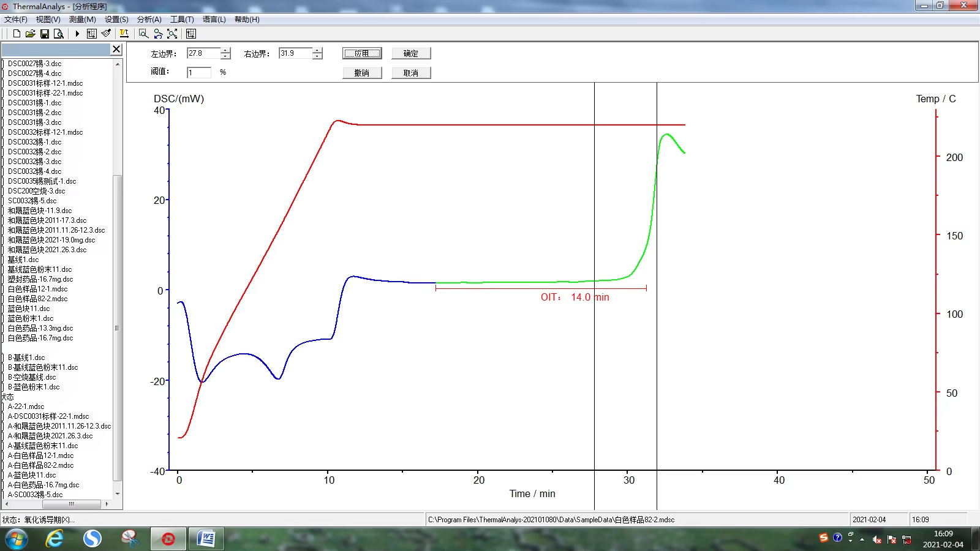
Task: Open the 分析(A) menu
Action: [x=149, y=20]
